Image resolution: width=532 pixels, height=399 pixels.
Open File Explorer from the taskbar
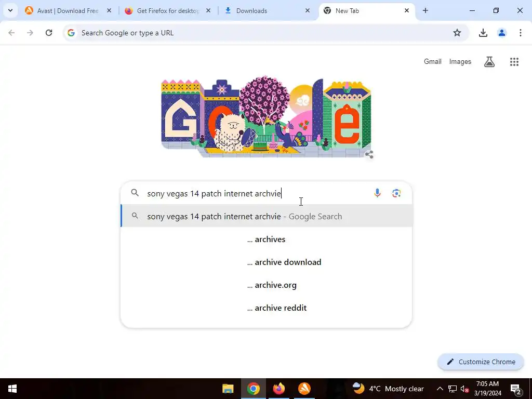pyautogui.click(x=228, y=389)
